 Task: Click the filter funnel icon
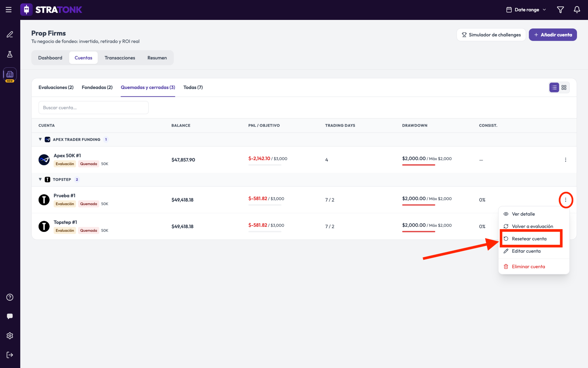(x=560, y=10)
